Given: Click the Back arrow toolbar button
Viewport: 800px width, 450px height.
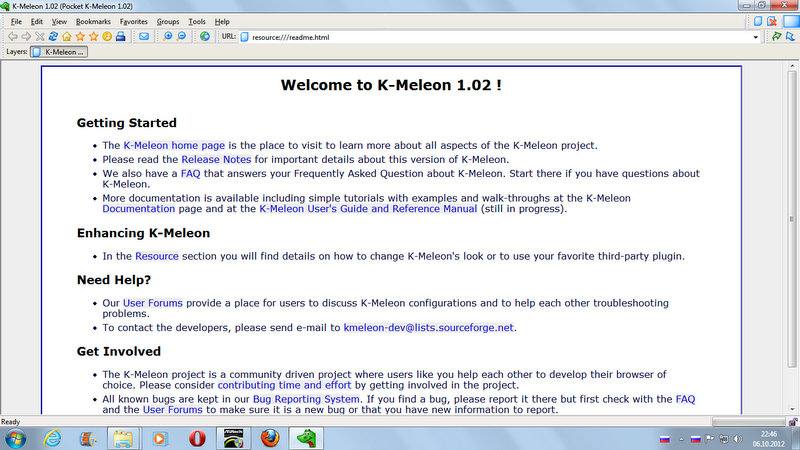Looking at the screenshot, I should pos(13,37).
